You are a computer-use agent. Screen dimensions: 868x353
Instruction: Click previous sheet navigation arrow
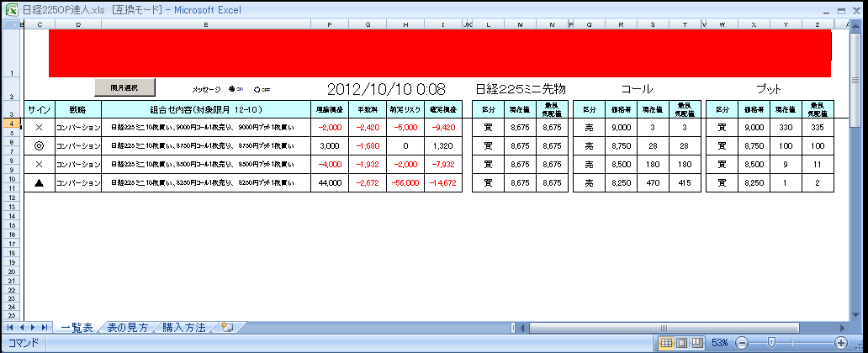coord(22,328)
